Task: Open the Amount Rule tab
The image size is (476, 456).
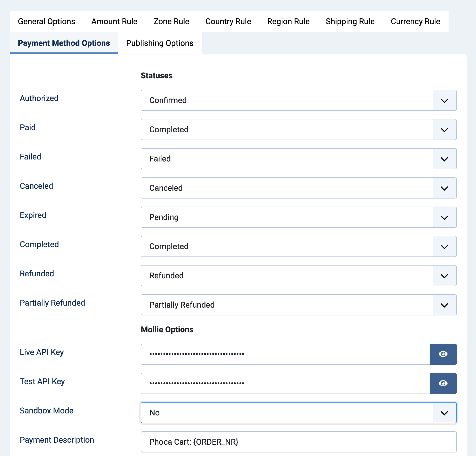Action: [114, 21]
